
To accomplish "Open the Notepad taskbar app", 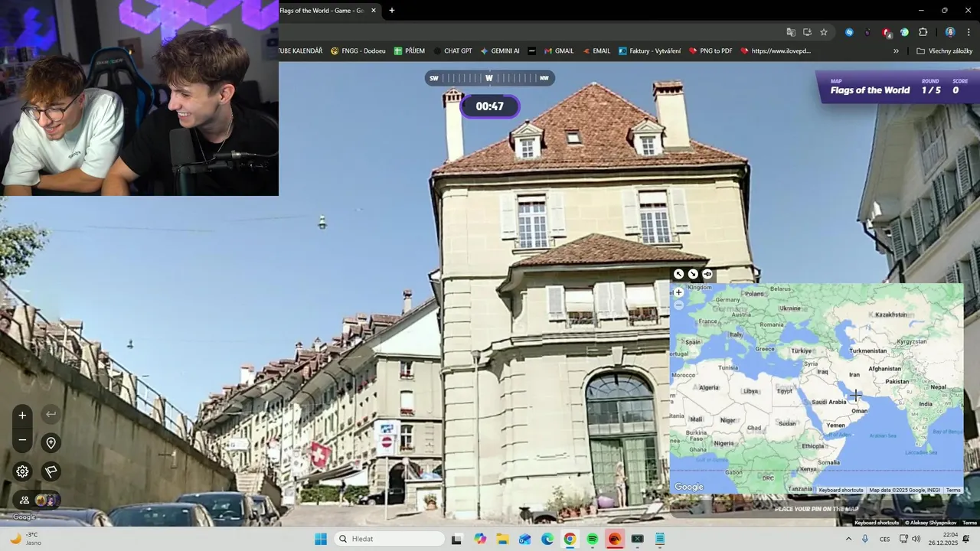I will coord(659,539).
